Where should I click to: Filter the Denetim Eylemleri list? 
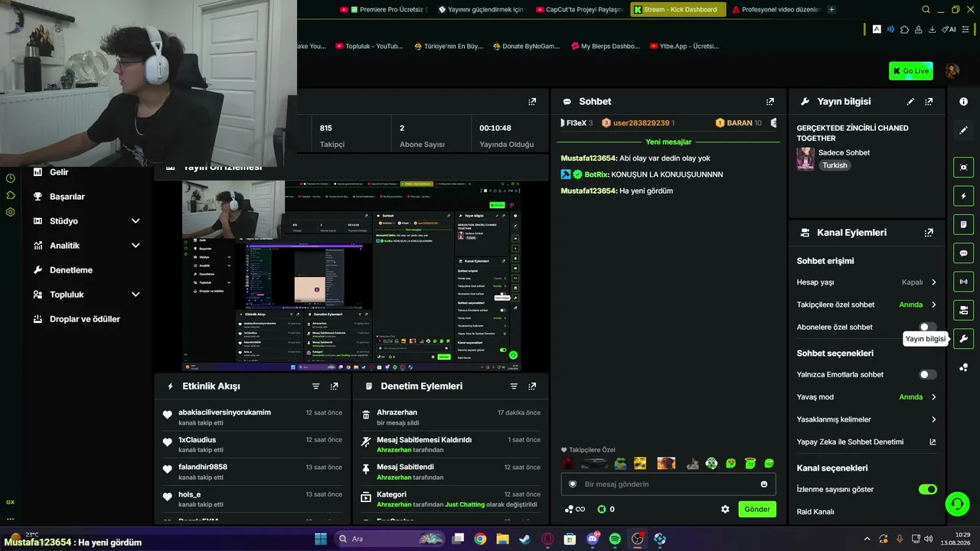(x=514, y=386)
